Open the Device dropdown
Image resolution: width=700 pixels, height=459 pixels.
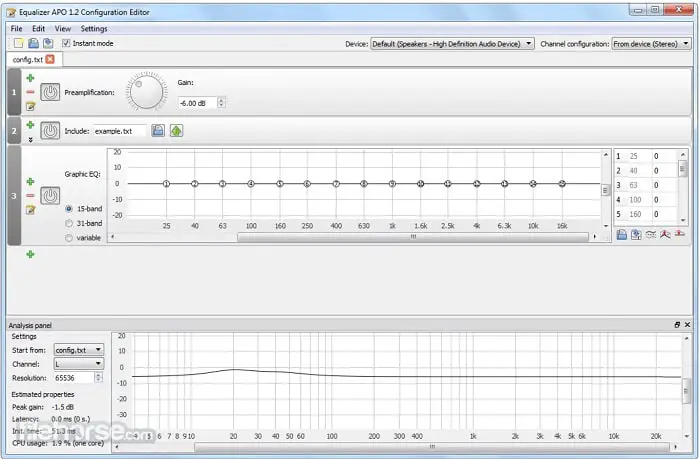click(452, 44)
